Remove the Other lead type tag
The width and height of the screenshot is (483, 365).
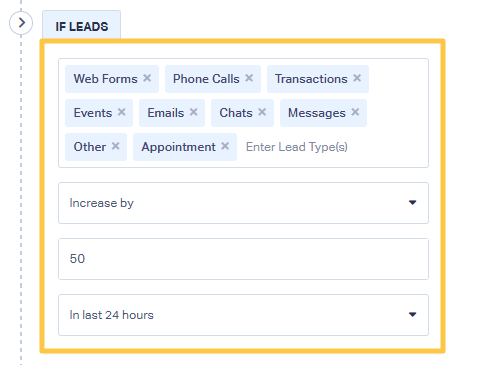pyautogui.click(x=116, y=146)
